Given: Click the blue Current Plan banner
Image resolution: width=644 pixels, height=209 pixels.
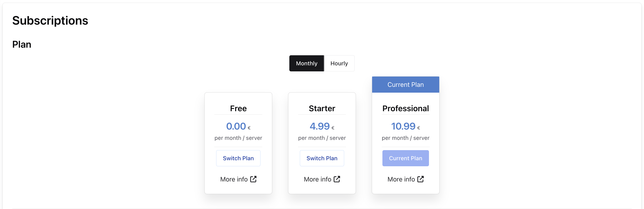Looking at the screenshot, I should point(405,85).
